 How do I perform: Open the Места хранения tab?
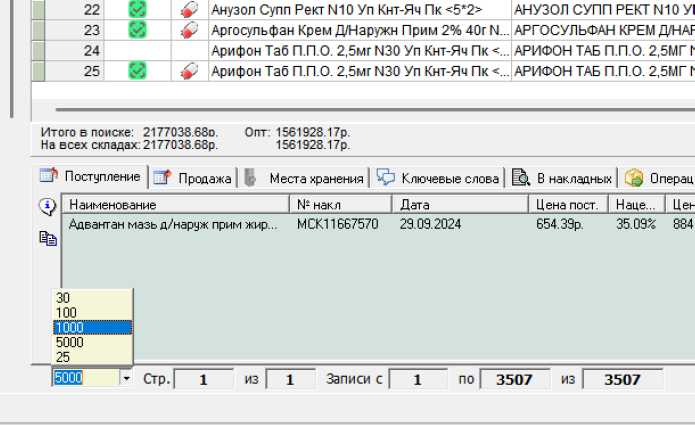click(x=306, y=178)
